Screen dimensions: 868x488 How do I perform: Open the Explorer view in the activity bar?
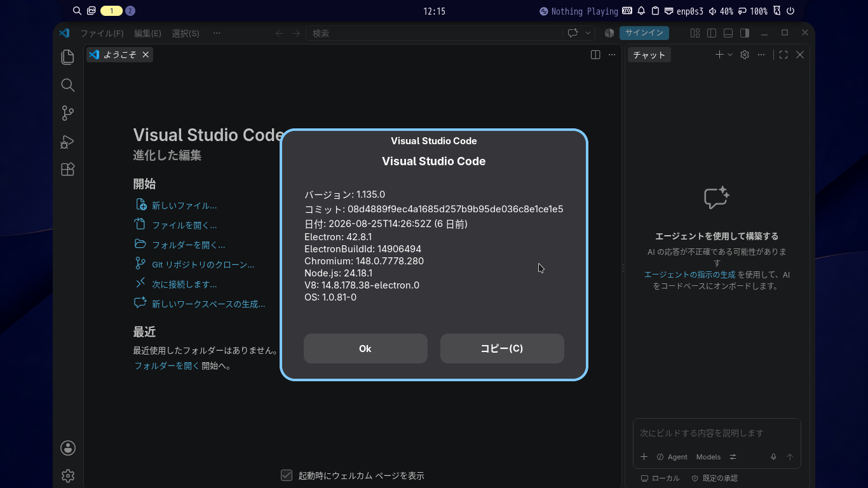68,57
